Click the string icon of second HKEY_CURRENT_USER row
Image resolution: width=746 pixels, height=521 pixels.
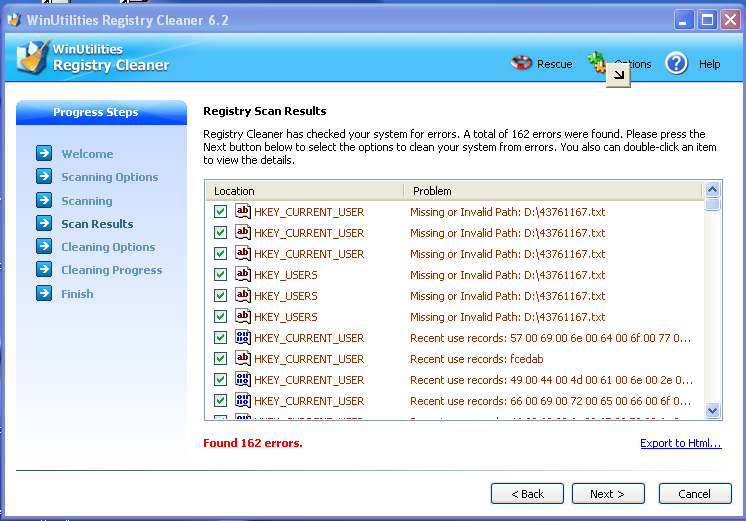pos(243,232)
